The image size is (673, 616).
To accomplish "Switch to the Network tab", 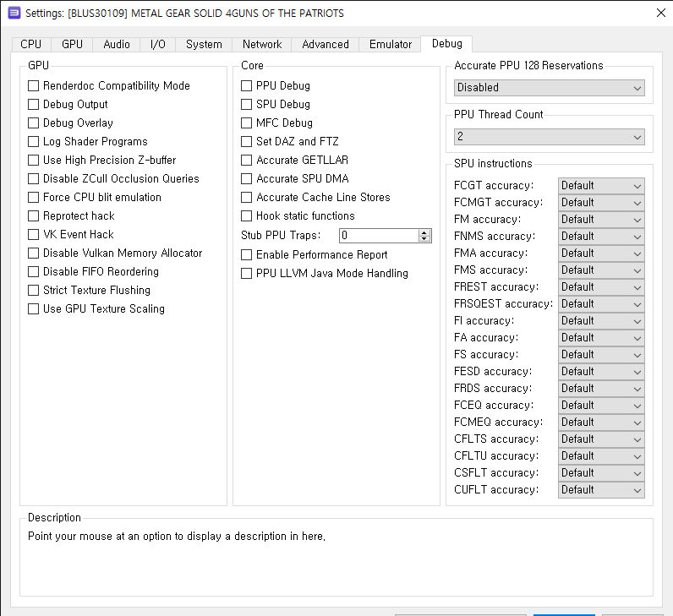I will pos(262,45).
